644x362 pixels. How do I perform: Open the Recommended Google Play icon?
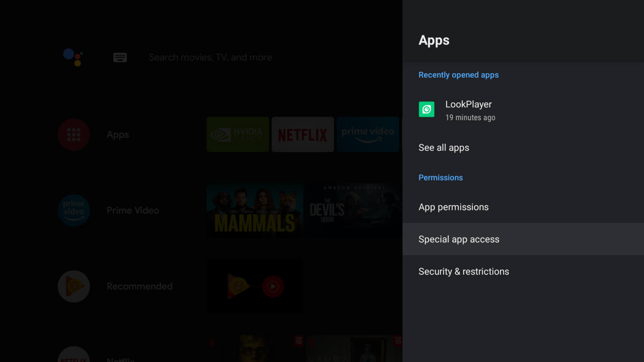[73, 286]
